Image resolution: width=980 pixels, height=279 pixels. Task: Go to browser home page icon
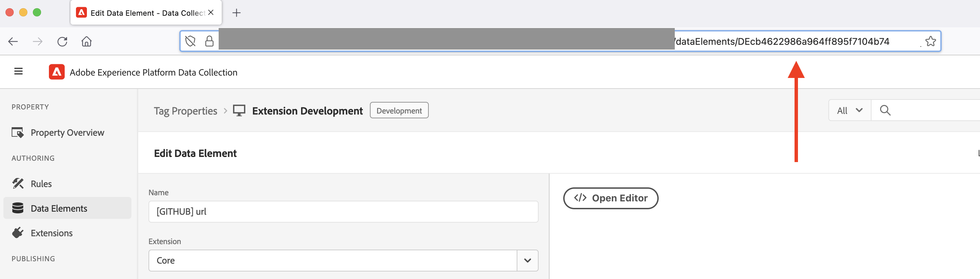86,41
